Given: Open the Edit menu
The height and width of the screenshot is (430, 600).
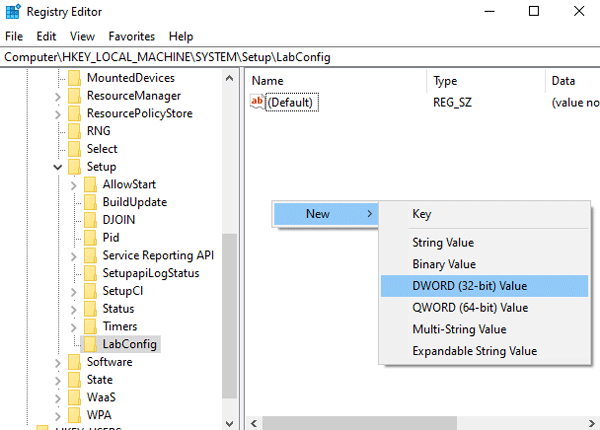Looking at the screenshot, I should coord(46,36).
